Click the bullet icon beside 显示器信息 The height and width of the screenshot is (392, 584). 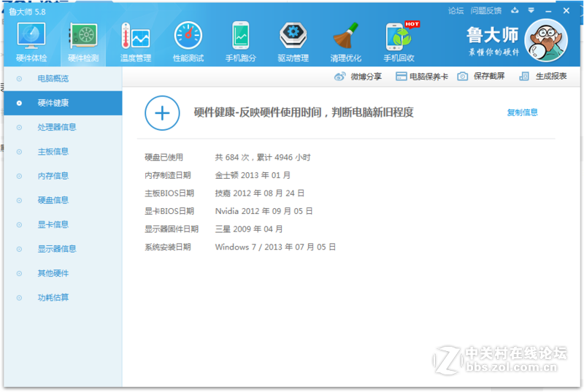point(19,249)
